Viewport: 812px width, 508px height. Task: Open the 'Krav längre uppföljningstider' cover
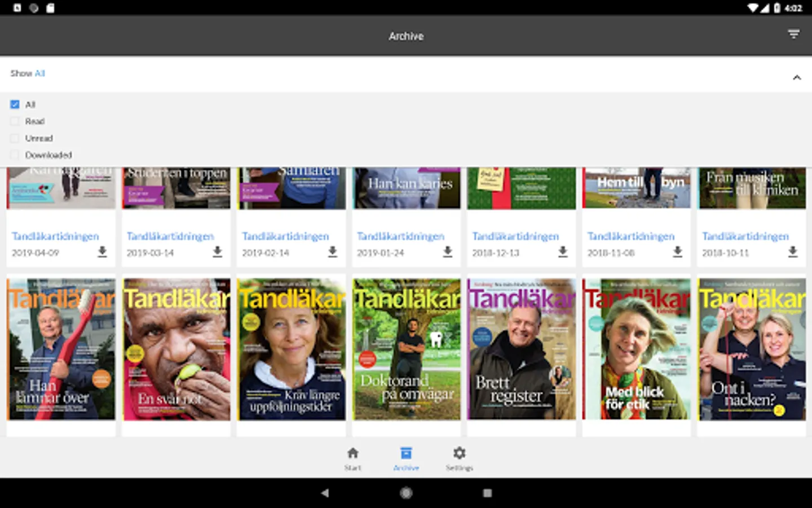pos(292,349)
